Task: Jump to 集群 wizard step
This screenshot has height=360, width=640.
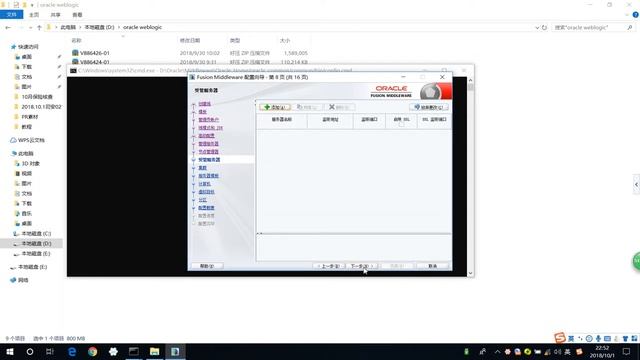Action: tap(202, 168)
